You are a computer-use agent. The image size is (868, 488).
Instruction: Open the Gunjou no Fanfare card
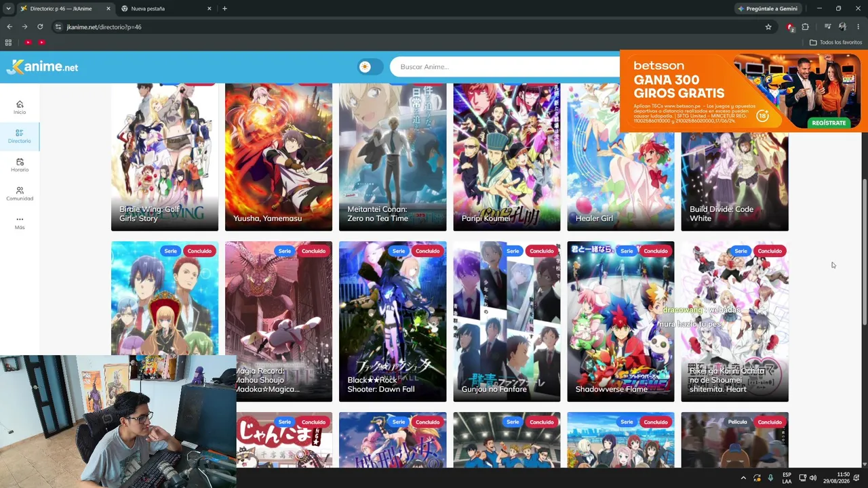[507, 321]
